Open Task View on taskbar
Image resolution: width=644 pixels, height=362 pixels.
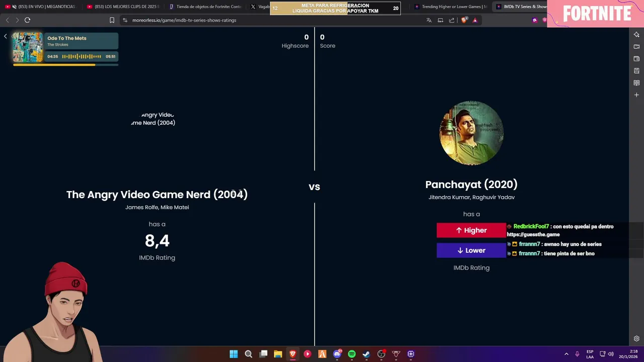[263, 354]
